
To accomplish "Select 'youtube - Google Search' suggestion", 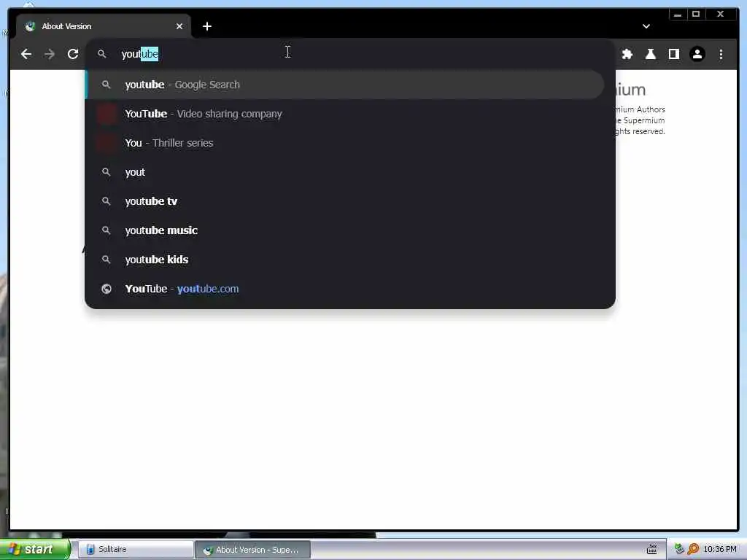I will pos(345,85).
